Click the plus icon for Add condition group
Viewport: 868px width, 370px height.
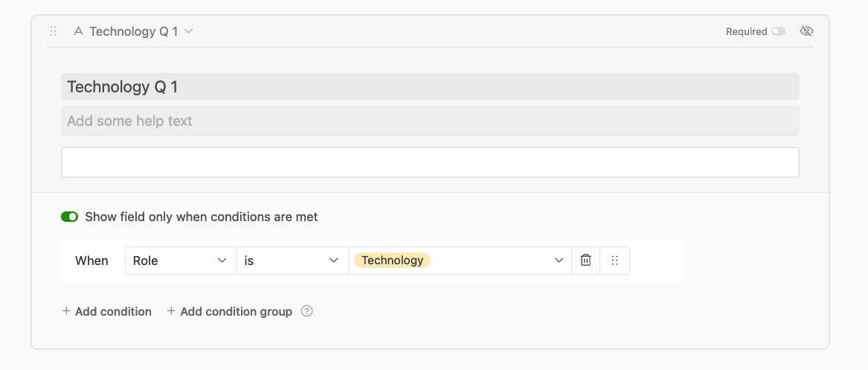click(171, 311)
